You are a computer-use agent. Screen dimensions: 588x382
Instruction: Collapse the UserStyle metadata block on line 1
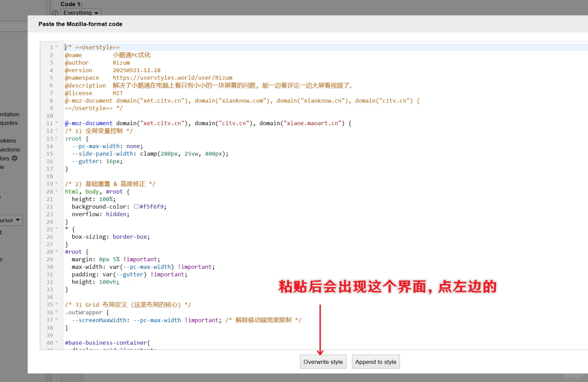pos(57,47)
